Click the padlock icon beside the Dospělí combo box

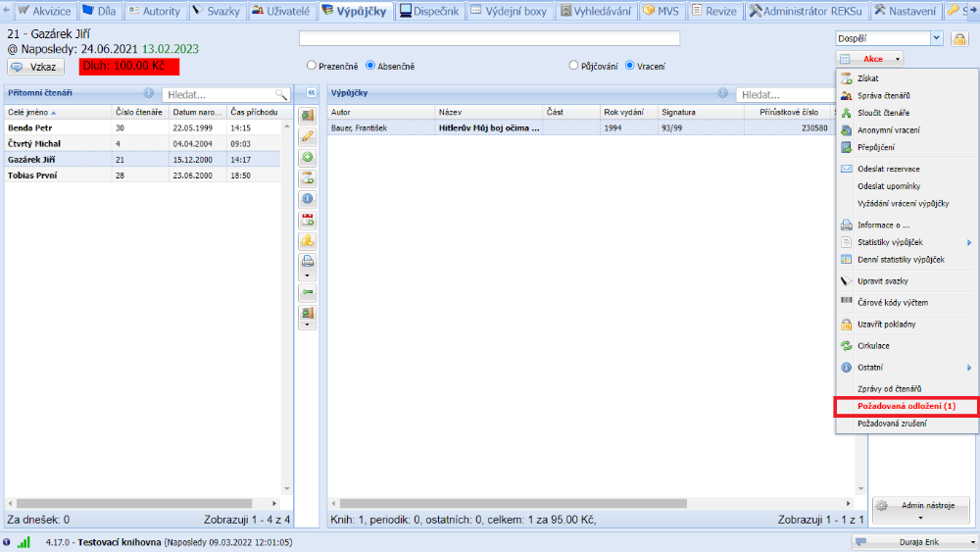959,38
